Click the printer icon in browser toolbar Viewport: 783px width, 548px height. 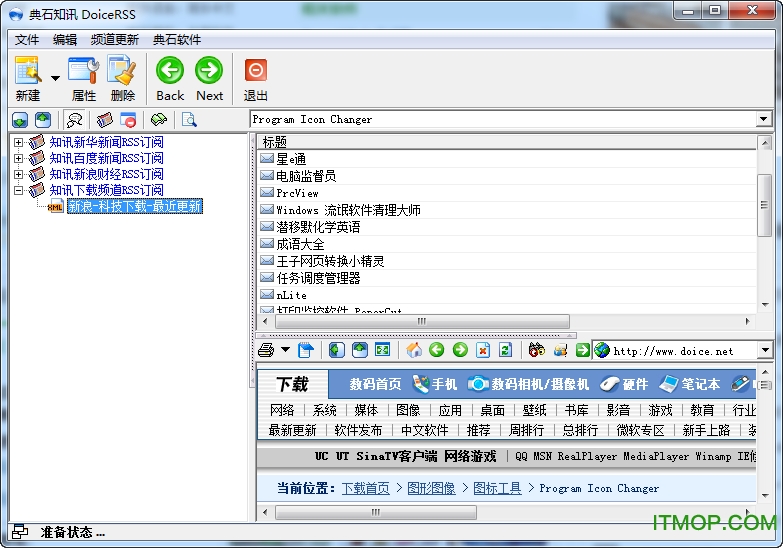[266, 350]
